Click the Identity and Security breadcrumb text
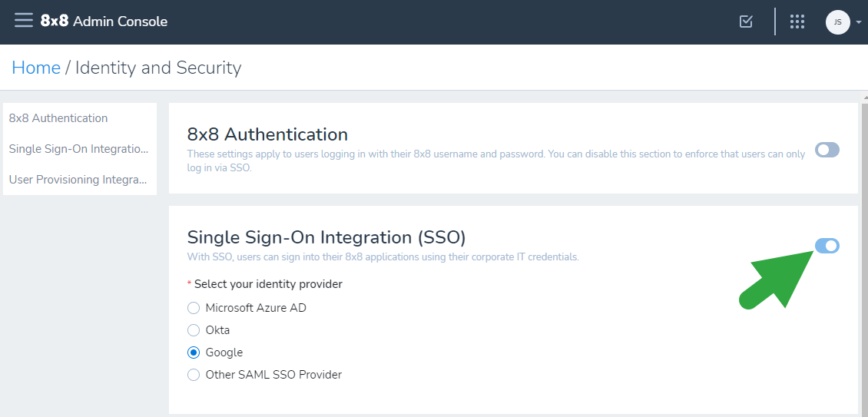 tap(158, 68)
